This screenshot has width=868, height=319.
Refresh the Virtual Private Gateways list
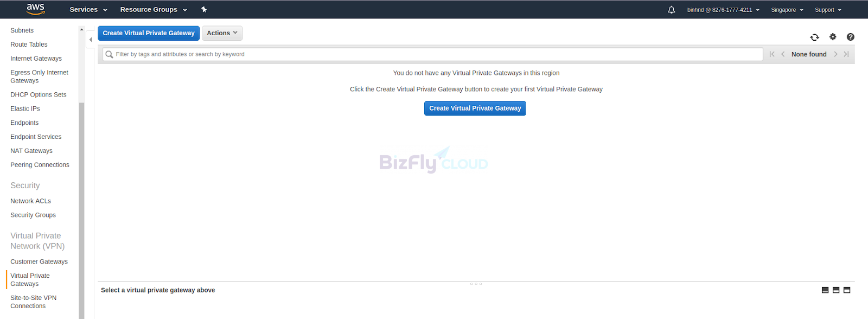[814, 37]
